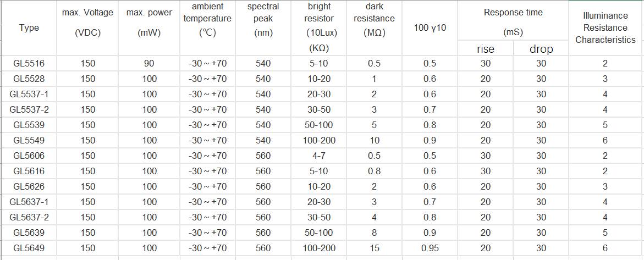Click the 'drop' sub-header cell
The width and height of the screenshot is (644, 260).
point(541,49)
